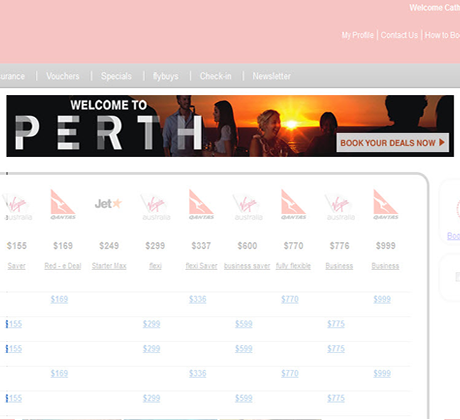Open the Specials menu item
Image resolution: width=460 pixels, height=420 pixels.
(x=116, y=76)
